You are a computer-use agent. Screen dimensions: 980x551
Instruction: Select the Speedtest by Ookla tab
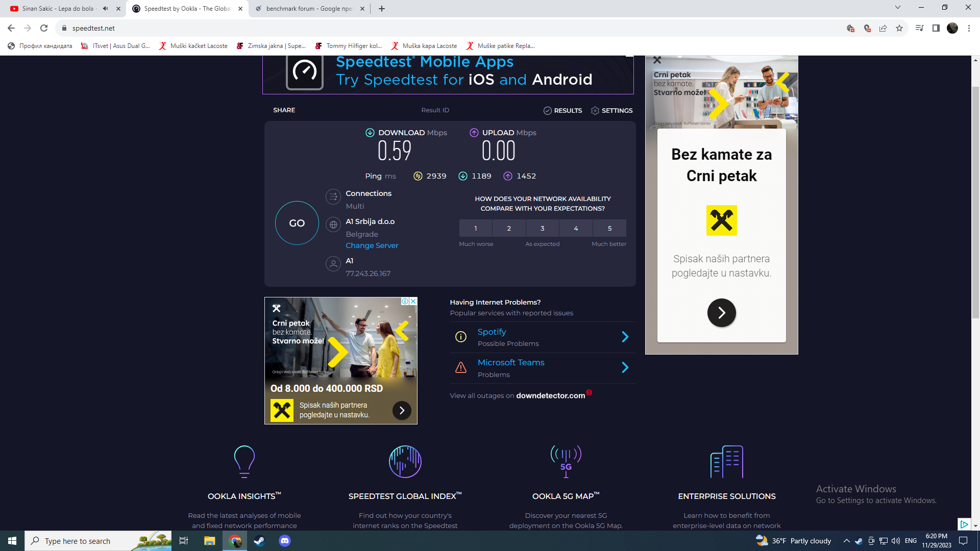pos(187,9)
